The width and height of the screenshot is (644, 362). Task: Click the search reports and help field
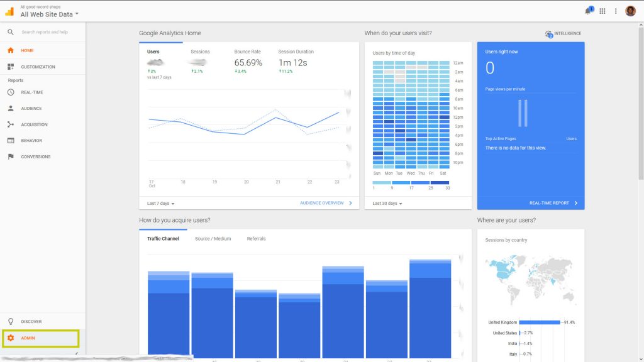(45, 31)
